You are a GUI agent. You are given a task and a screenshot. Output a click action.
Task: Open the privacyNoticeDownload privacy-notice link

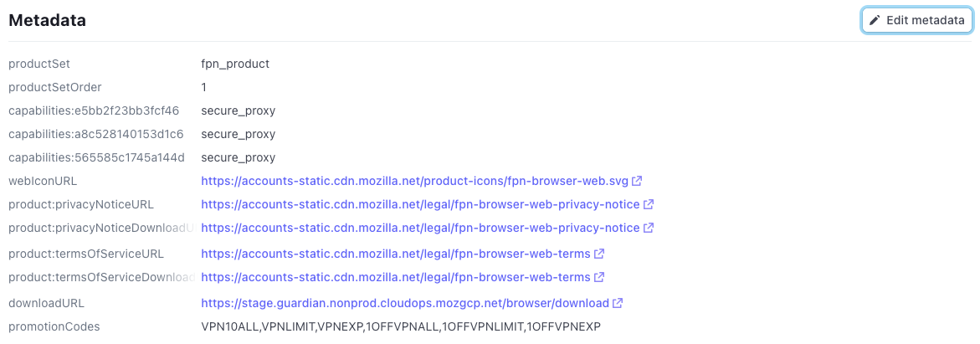(421, 228)
